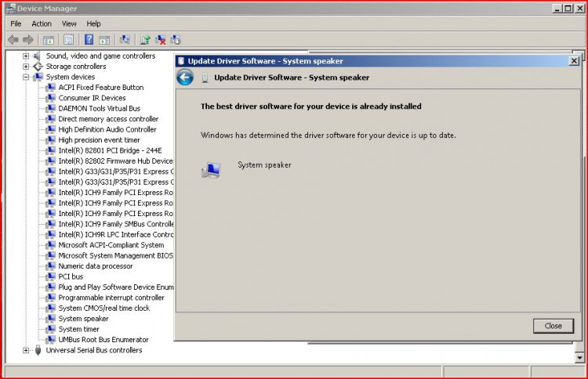Viewport: 588px width, 379px height.
Task: Open Properties from the toolbar icon
Action: point(68,40)
